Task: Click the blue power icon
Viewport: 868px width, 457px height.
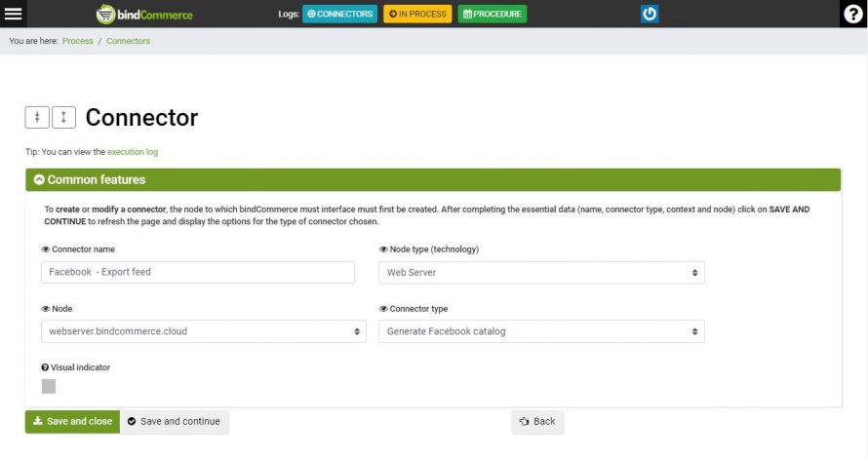Action: click(x=650, y=14)
